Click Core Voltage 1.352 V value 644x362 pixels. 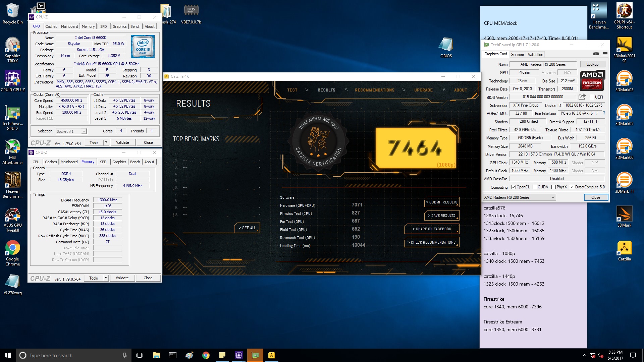pyautogui.click(x=114, y=56)
